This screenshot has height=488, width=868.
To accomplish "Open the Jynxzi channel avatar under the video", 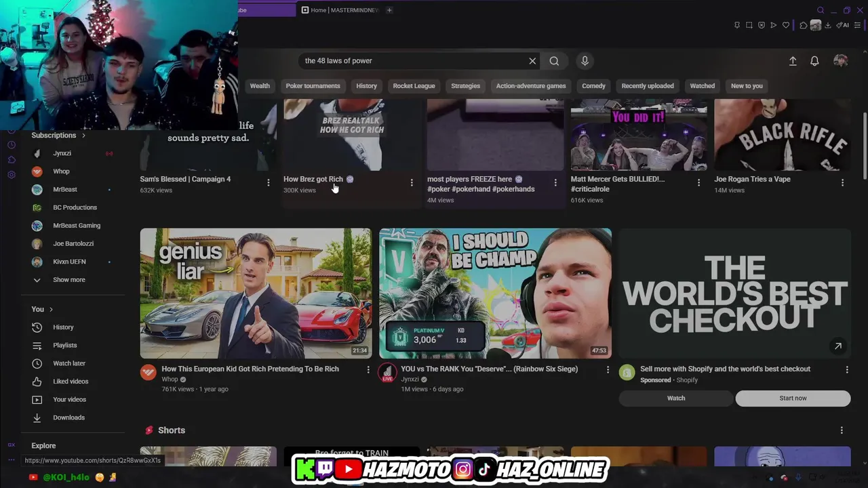I will [x=387, y=372].
